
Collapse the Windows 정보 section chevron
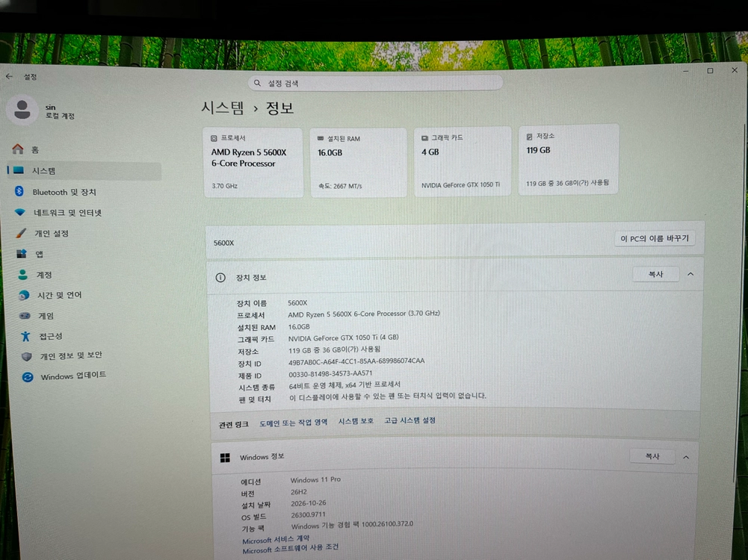(686, 457)
